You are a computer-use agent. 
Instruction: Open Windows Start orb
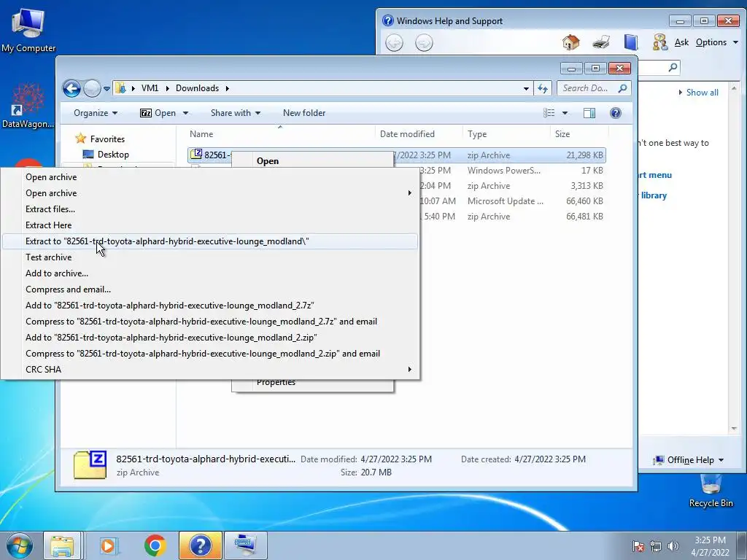point(20,545)
